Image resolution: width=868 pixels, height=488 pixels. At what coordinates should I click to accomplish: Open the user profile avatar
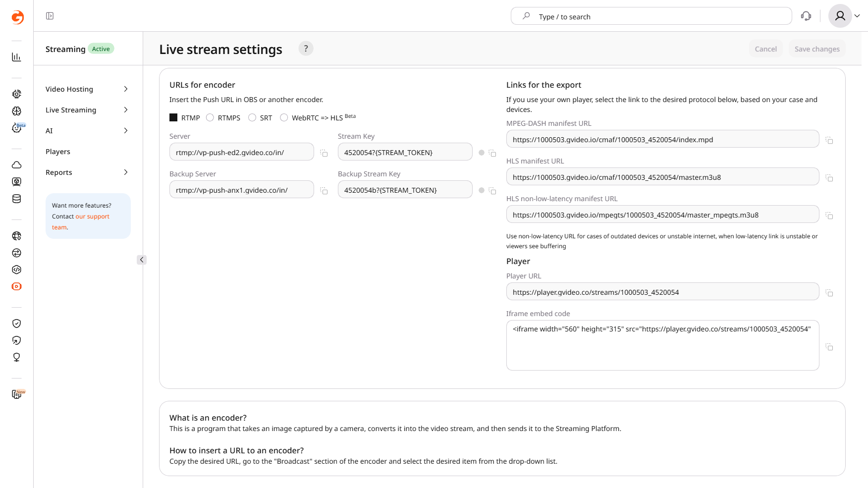tap(840, 16)
